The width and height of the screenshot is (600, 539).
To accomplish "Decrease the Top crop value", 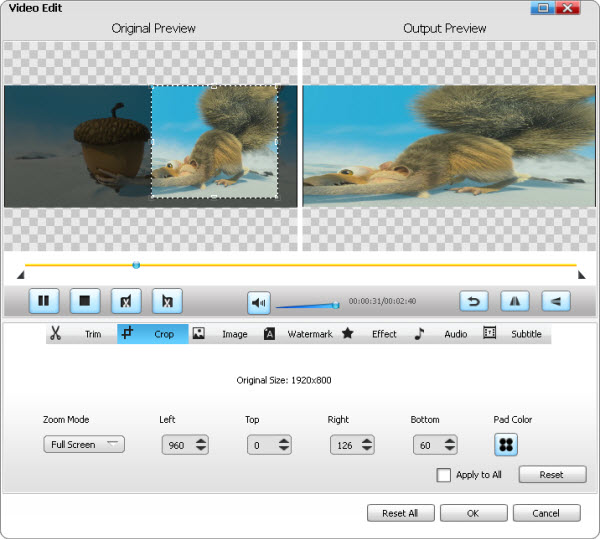I will pyautogui.click(x=284, y=449).
